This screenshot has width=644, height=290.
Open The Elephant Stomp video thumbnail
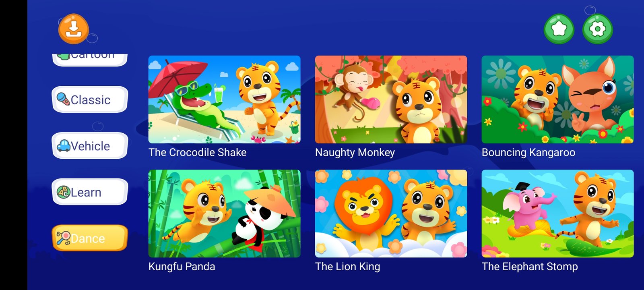point(557,213)
